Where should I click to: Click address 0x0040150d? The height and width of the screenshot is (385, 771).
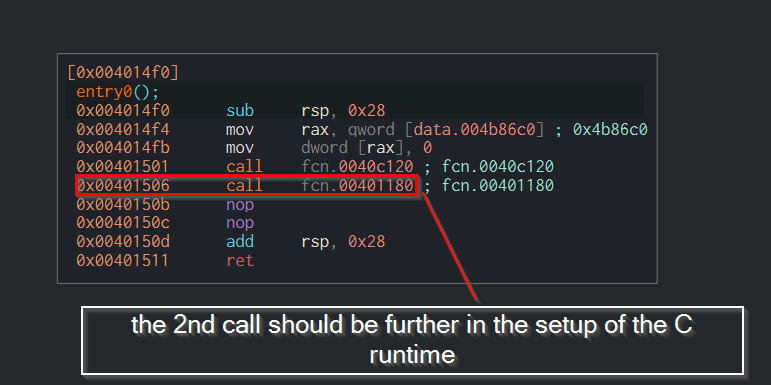click(123, 241)
